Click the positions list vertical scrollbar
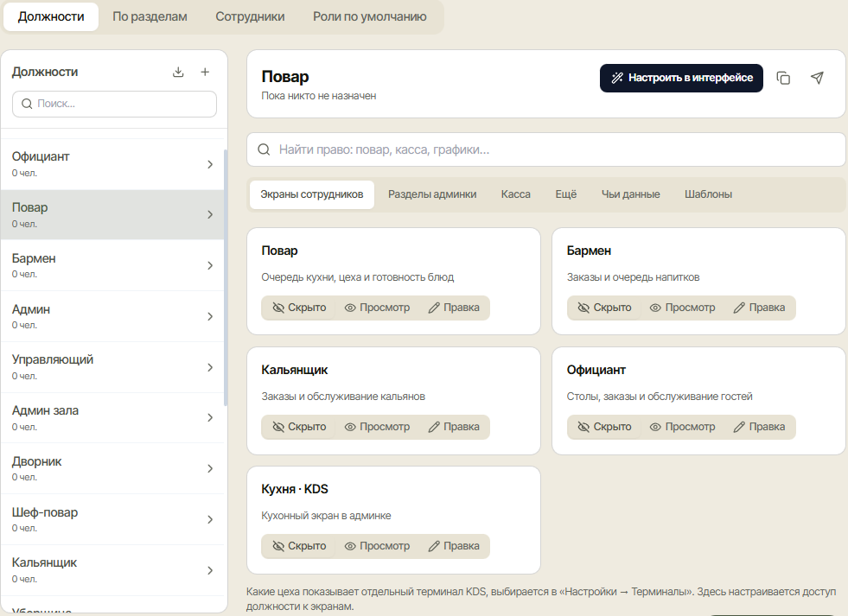The image size is (848, 616). [x=226, y=277]
